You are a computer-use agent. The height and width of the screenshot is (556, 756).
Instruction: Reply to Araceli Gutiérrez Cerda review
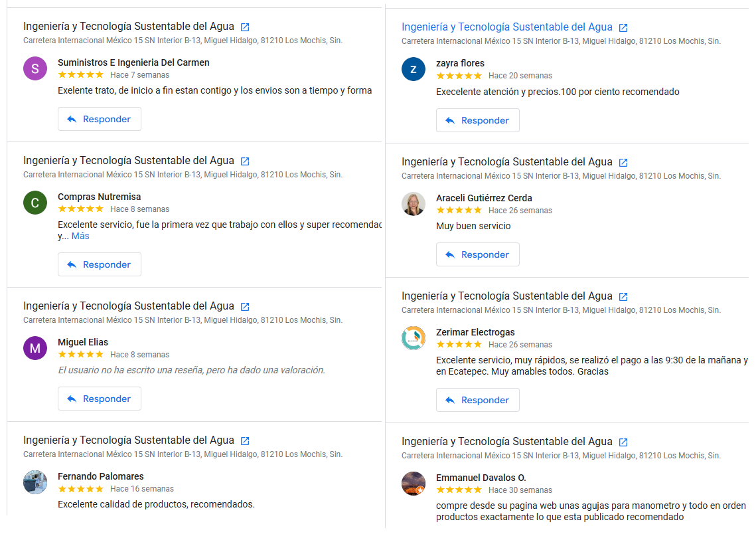point(478,254)
